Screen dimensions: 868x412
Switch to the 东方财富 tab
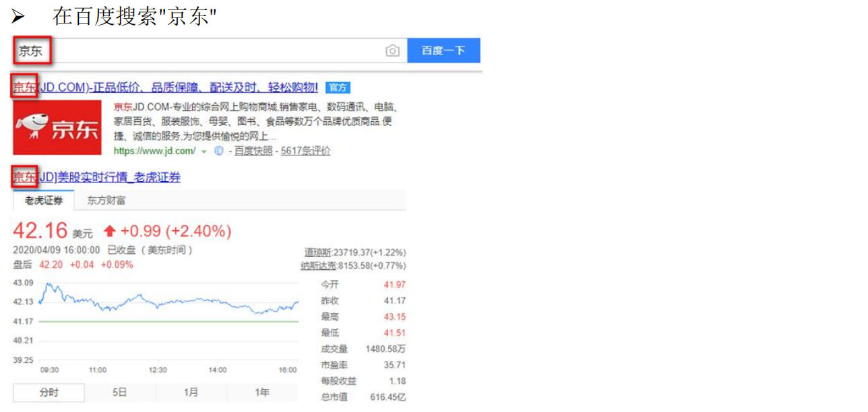[x=106, y=201]
